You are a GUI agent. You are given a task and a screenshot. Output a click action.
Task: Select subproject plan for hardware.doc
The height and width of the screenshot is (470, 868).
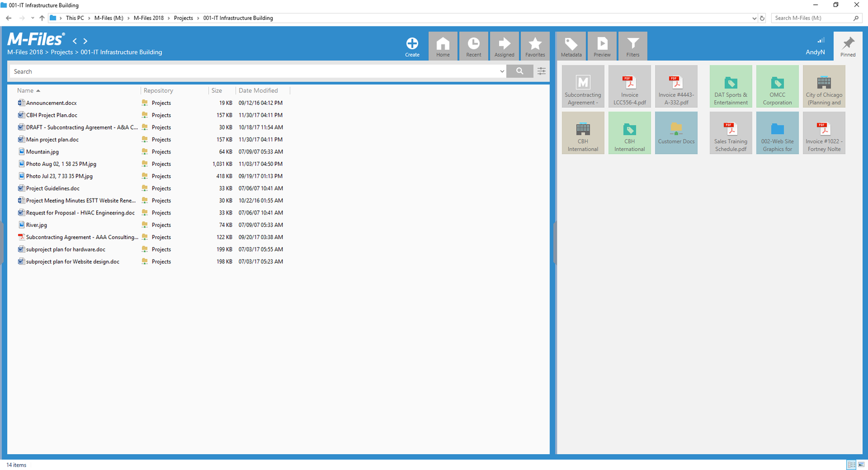(x=66, y=250)
